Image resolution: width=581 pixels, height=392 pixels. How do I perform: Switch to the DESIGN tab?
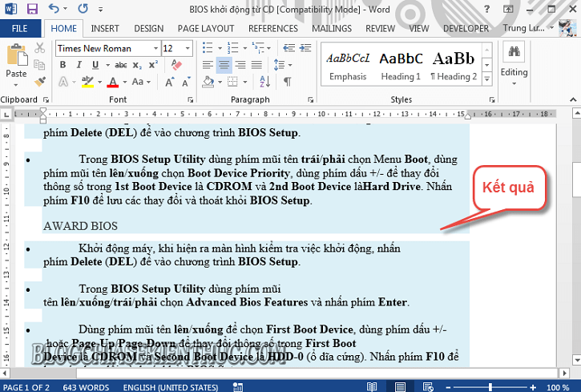[148, 29]
